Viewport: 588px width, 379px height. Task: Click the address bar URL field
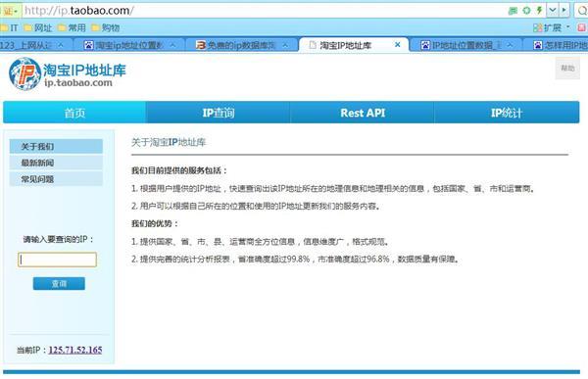coord(263,11)
